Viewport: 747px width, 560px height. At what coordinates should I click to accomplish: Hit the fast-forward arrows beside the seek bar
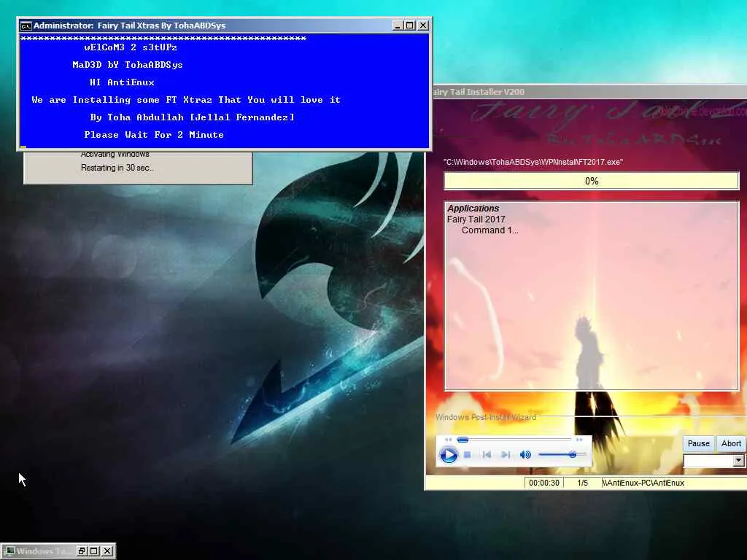click(x=578, y=440)
